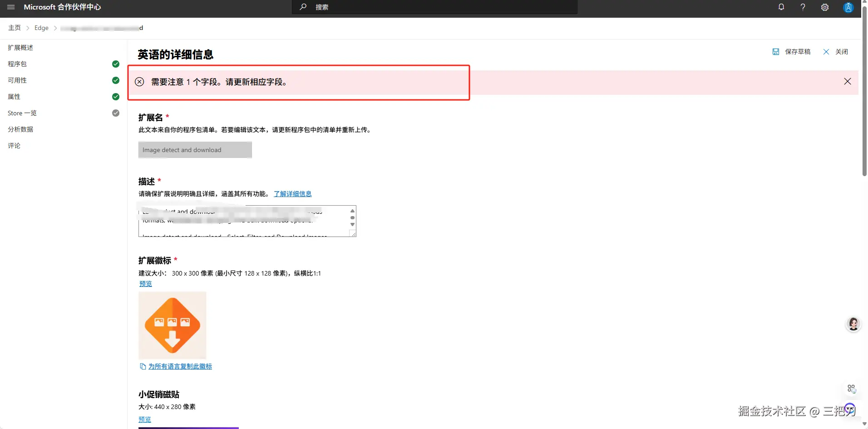
Task: Open the hamburger navigation menu
Action: [x=11, y=7]
